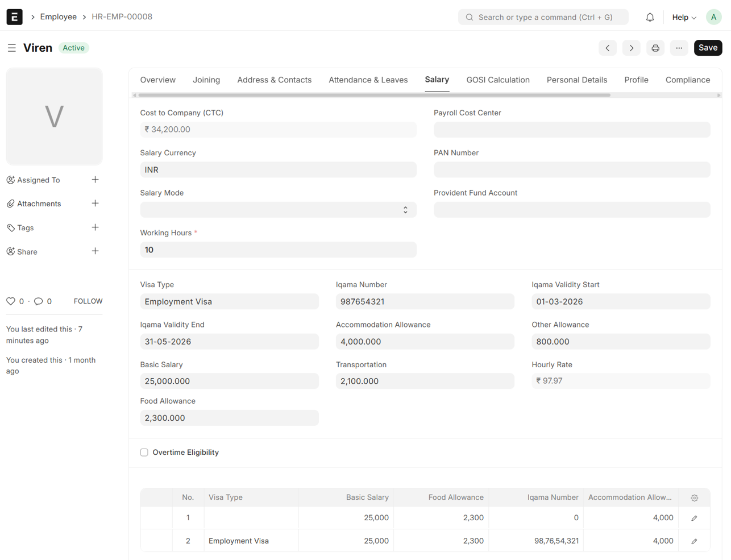Open the Salary Mode dropdown

(278, 210)
